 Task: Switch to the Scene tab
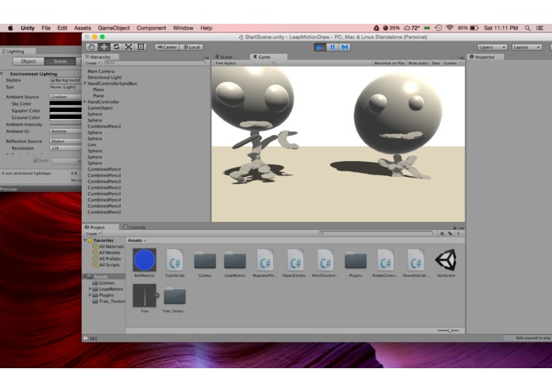coord(224,57)
